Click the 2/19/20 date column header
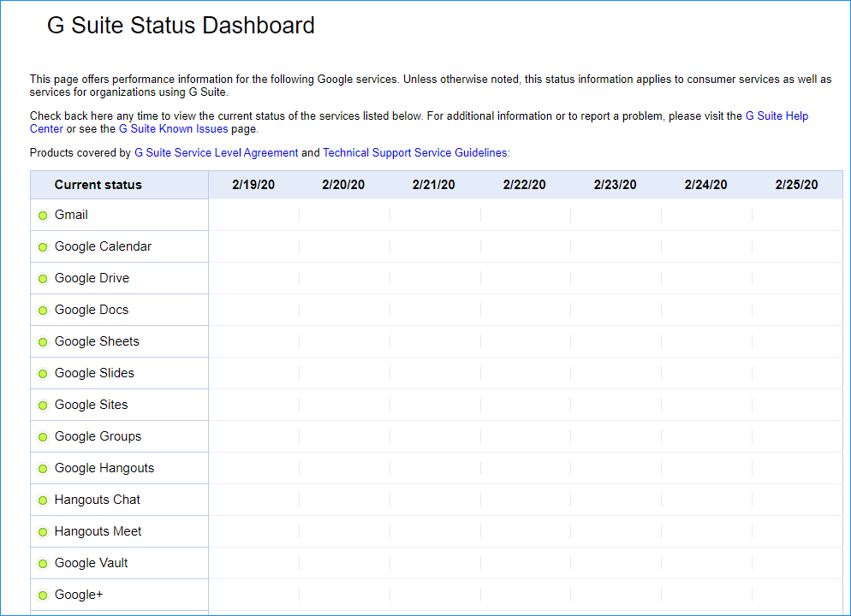 tap(253, 185)
